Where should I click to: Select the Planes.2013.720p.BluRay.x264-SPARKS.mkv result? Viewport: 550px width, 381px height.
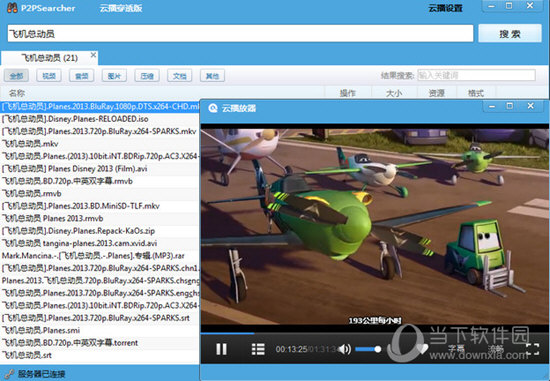100,131
